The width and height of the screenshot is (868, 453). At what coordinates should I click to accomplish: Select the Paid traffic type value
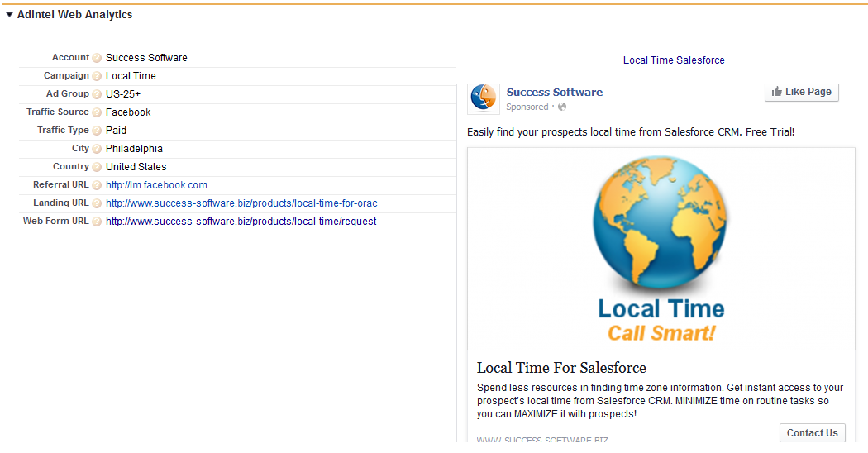117,131
